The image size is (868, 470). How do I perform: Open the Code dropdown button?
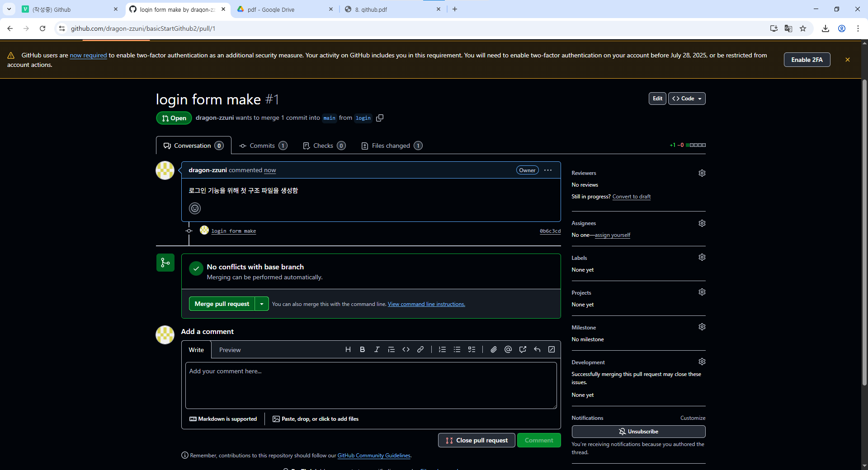click(687, 99)
